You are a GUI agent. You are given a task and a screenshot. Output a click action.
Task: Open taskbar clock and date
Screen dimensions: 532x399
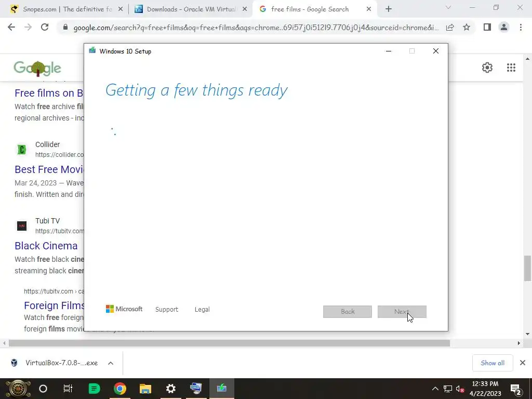pos(485,389)
